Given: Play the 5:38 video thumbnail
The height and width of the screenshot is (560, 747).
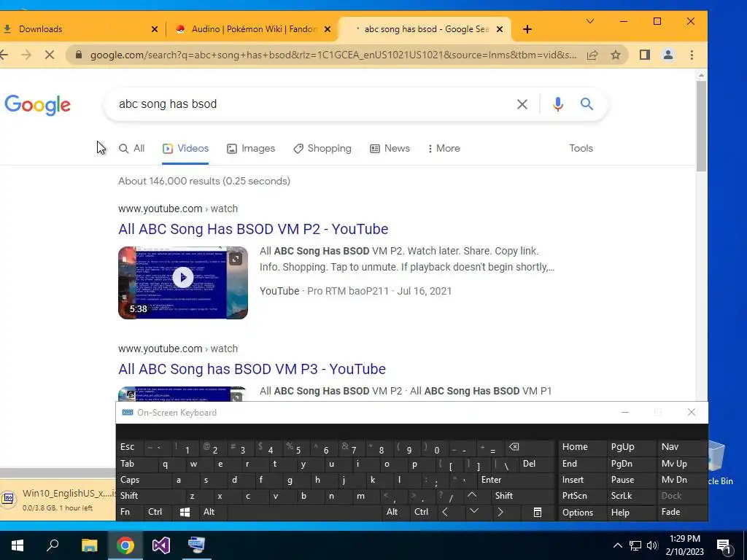Looking at the screenshot, I should pyautogui.click(x=183, y=283).
